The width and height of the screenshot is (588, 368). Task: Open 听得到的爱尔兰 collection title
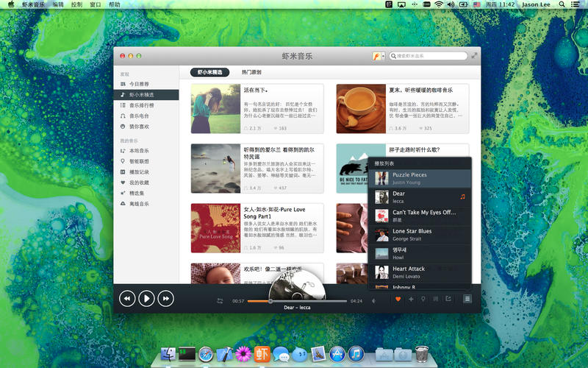(x=279, y=153)
